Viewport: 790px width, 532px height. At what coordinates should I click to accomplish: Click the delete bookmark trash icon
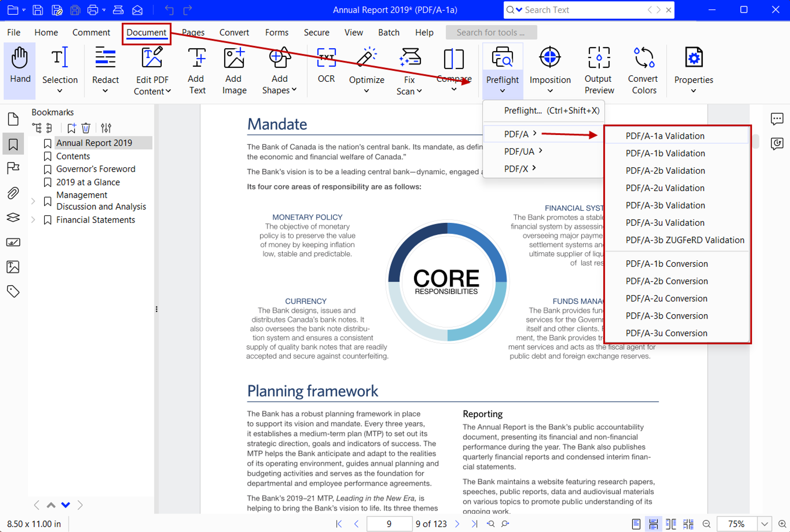(x=86, y=128)
